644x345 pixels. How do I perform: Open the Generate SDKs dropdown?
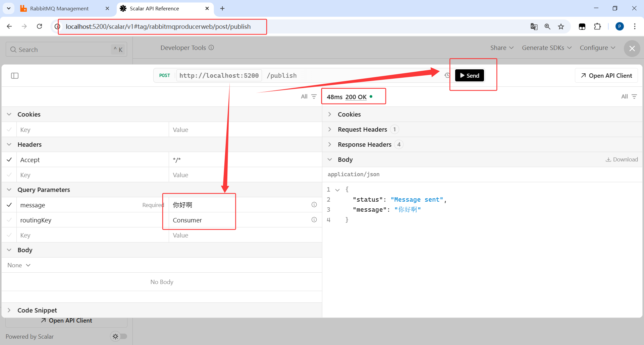[x=547, y=48]
